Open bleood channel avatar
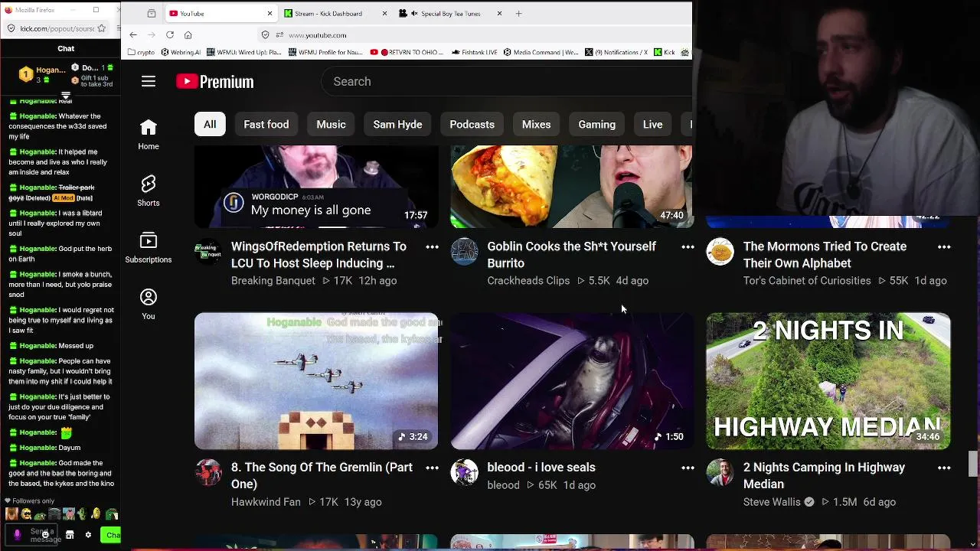Image resolution: width=980 pixels, height=551 pixels. click(x=464, y=472)
